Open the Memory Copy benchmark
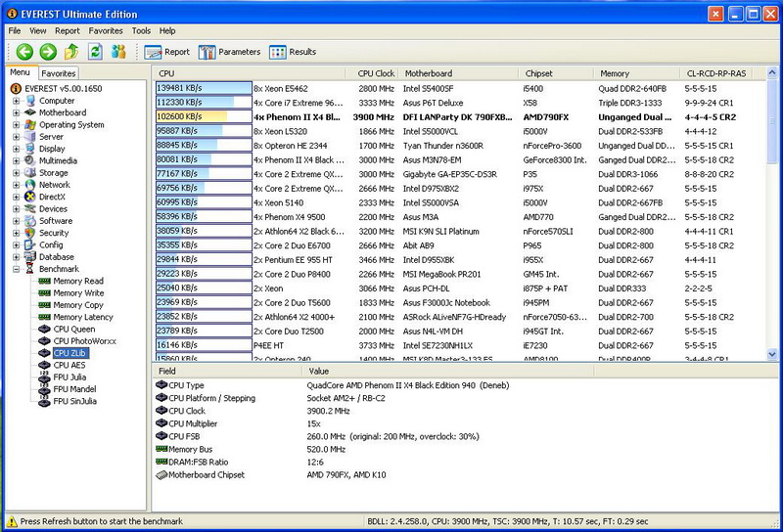Screen dimensions: 783x532 point(78,305)
